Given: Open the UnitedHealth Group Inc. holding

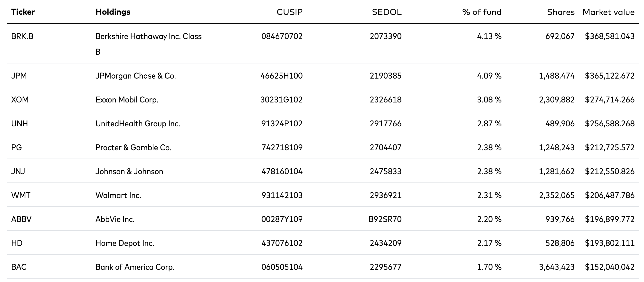Looking at the screenshot, I should [138, 123].
